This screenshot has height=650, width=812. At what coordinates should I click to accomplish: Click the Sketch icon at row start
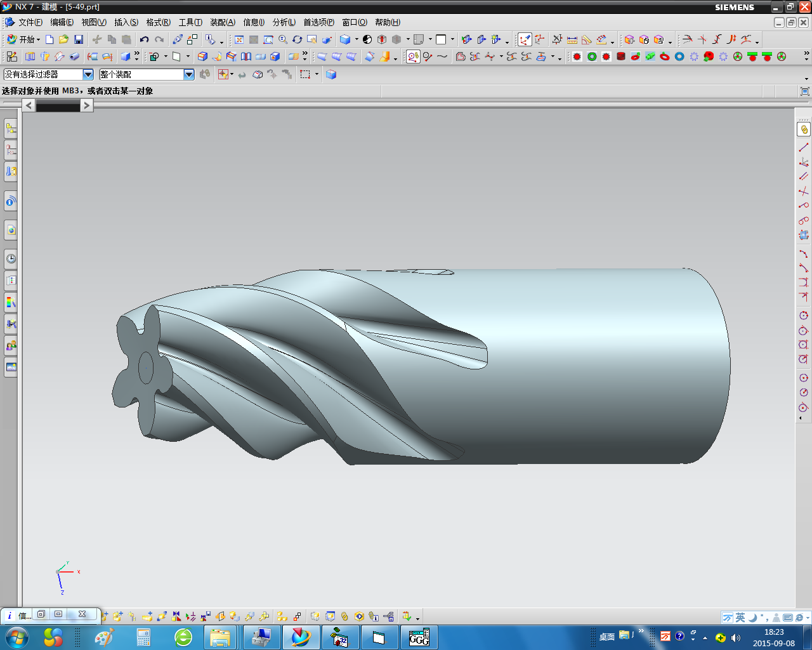click(x=12, y=56)
